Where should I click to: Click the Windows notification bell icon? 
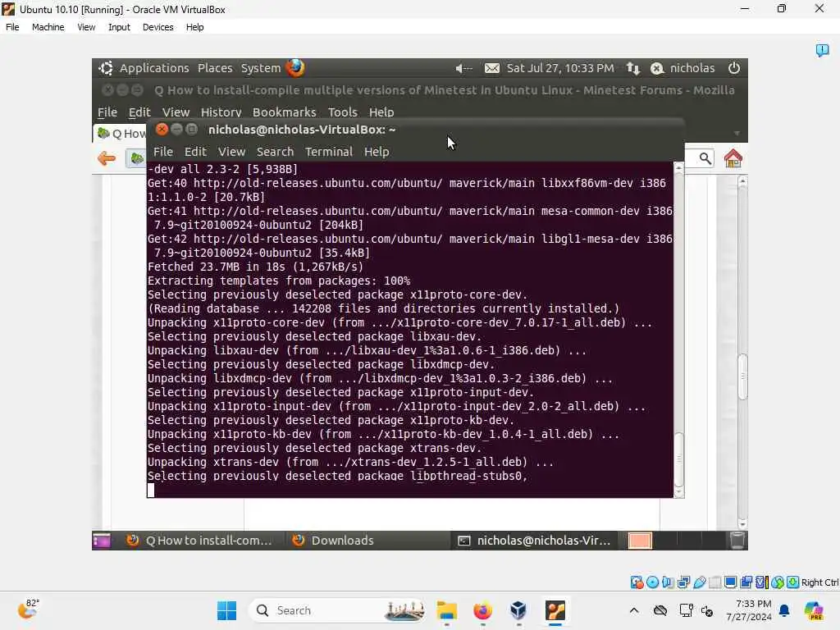click(784, 610)
